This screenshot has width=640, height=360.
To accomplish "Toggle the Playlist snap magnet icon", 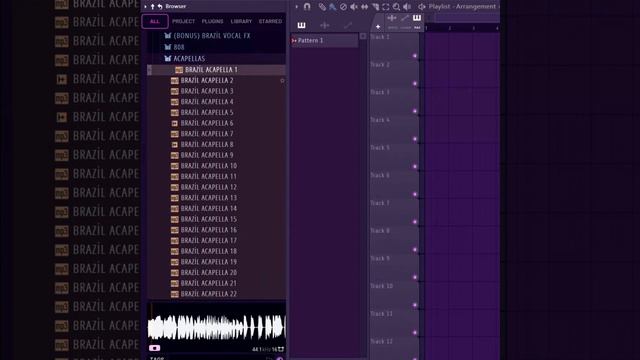I will point(307,7).
